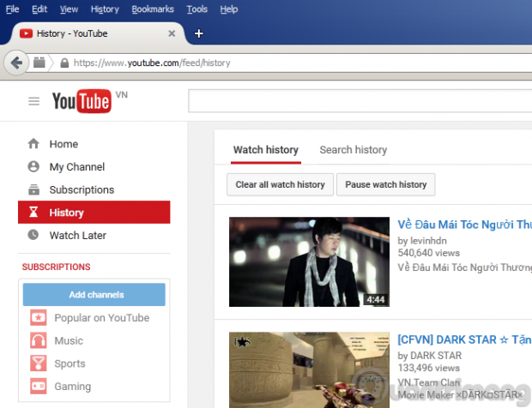Open Subscriptions in the sidebar
The height and width of the screenshot is (408, 532).
pos(82,189)
